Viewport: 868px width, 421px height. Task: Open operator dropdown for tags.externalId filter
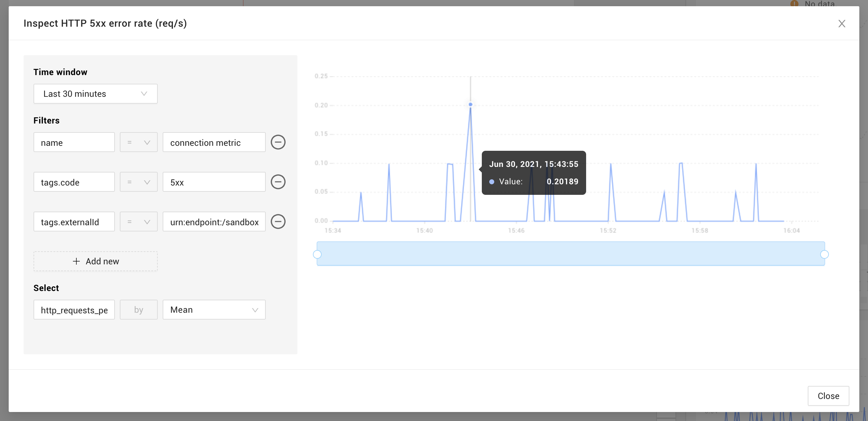pos(138,222)
